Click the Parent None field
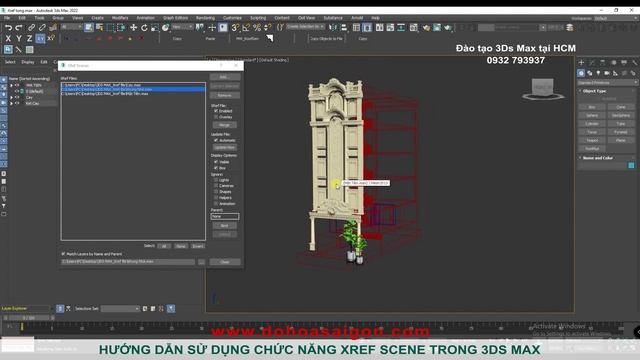This screenshot has height=360, width=640. [225, 216]
